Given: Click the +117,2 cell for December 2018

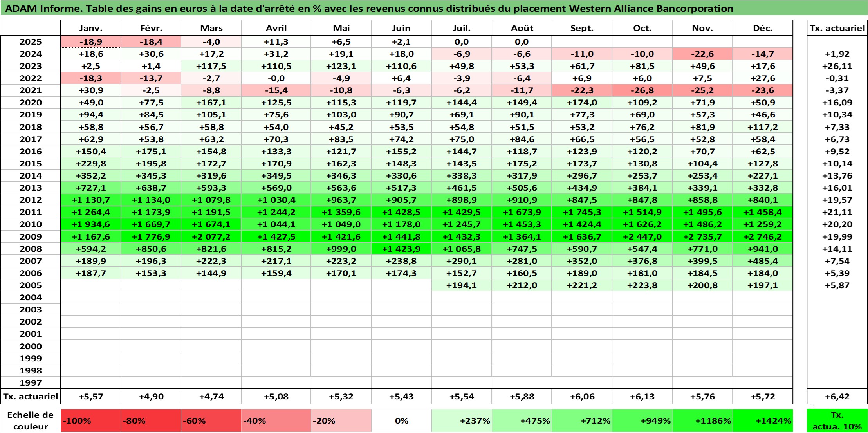Looking at the screenshot, I should tap(763, 127).
